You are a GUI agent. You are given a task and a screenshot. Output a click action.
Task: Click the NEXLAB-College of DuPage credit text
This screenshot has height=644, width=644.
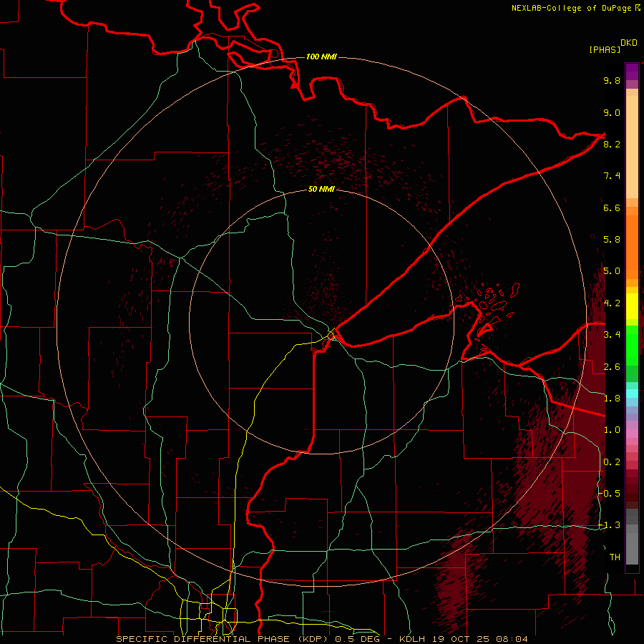click(x=571, y=8)
